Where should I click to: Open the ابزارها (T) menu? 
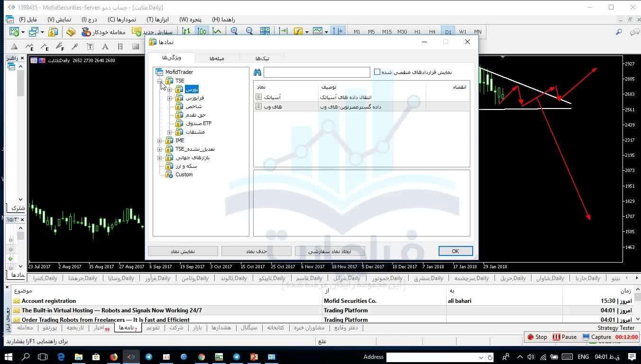157,19
